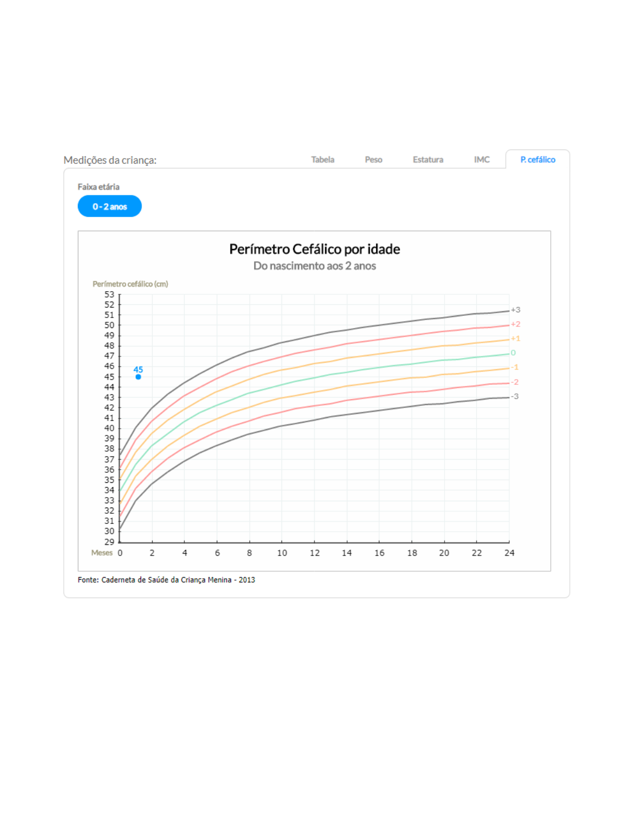Click the -3 z-score curve label
The image size is (644, 834).
[x=515, y=396]
